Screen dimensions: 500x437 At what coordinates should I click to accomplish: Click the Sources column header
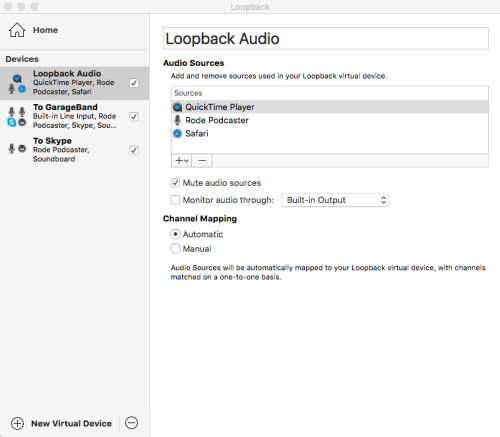point(330,93)
